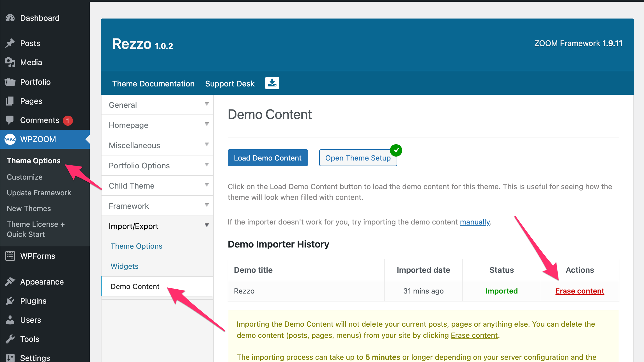Click the Media icon in sidebar

(x=10, y=62)
